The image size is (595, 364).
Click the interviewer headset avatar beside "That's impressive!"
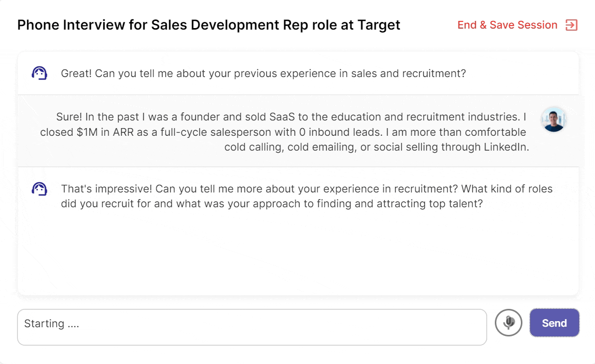pos(39,189)
